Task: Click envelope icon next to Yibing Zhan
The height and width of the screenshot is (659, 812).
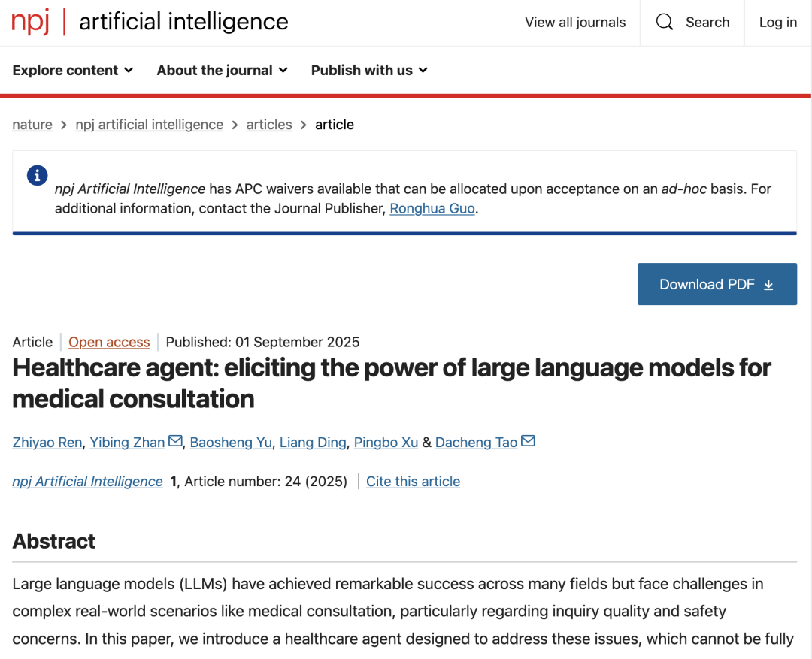Action: click(175, 441)
